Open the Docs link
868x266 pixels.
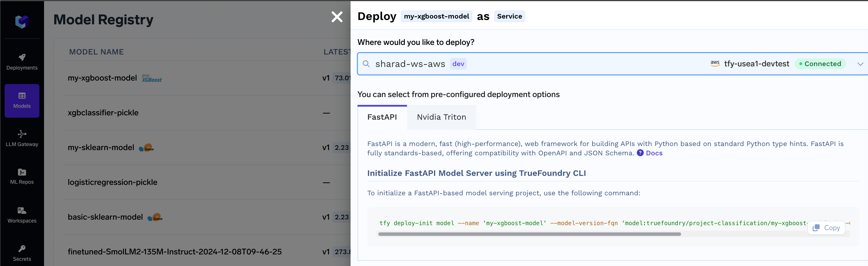coord(654,153)
